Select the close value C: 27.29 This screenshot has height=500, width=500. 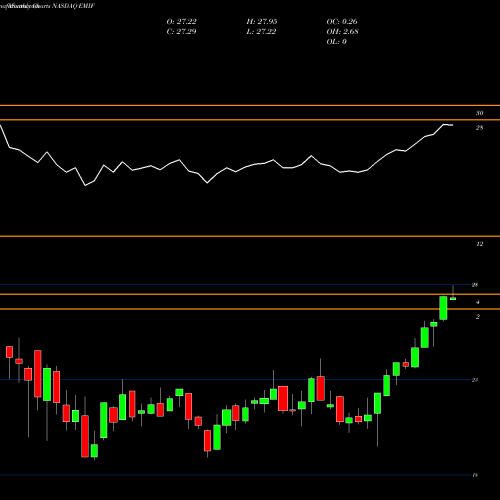pyautogui.click(x=181, y=32)
